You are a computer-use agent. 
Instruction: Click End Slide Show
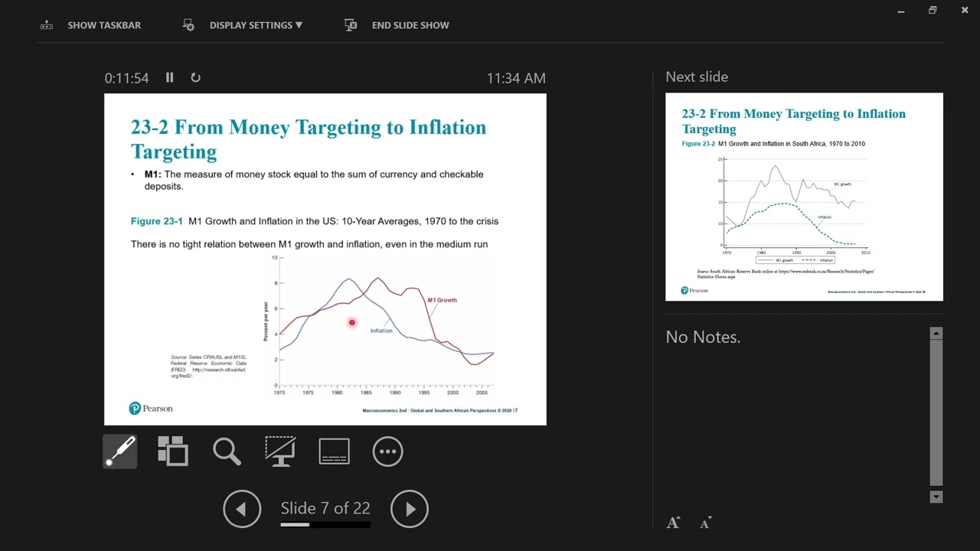[x=397, y=25]
